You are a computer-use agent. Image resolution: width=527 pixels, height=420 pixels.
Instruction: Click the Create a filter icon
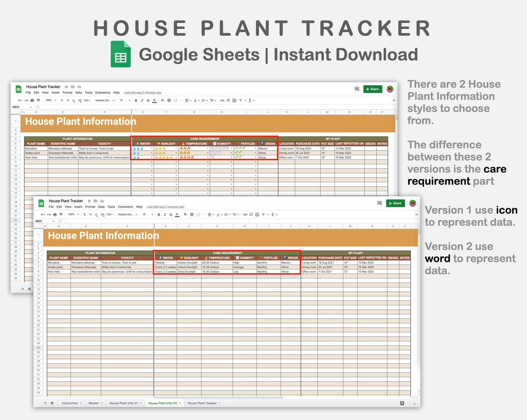(263, 215)
